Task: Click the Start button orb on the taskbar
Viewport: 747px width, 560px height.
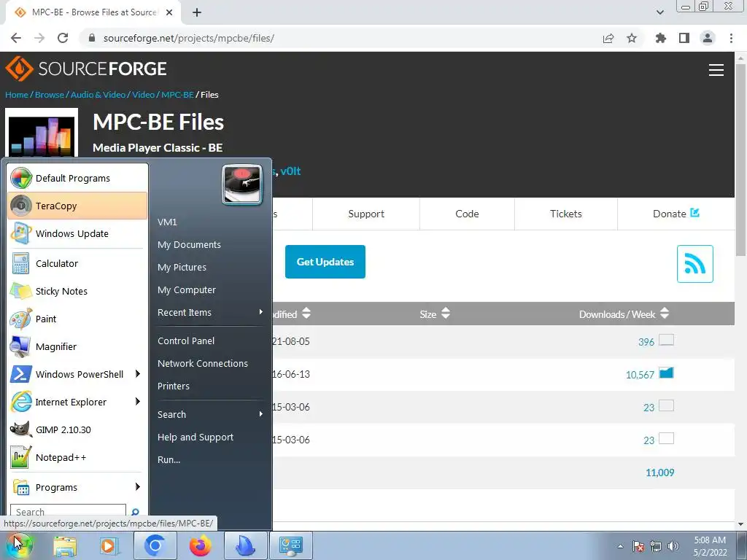Action: pos(19,545)
